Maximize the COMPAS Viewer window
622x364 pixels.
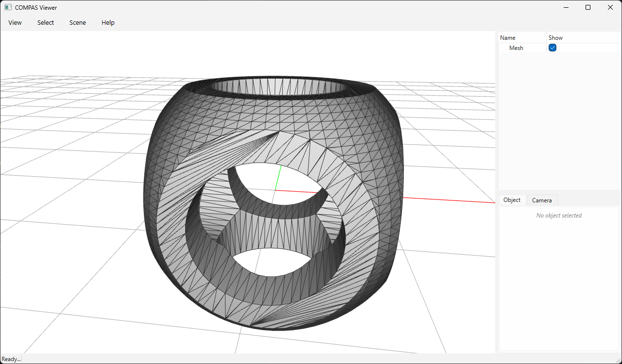point(588,7)
